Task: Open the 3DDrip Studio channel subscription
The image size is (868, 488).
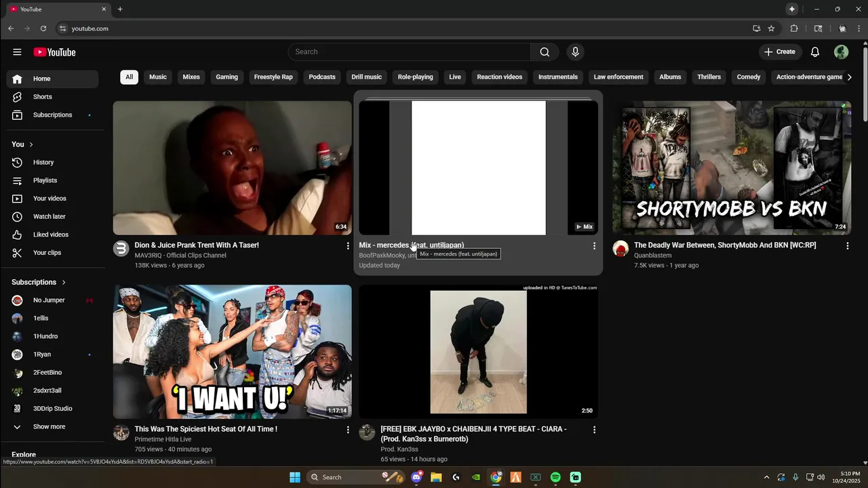Action: tap(52, 409)
